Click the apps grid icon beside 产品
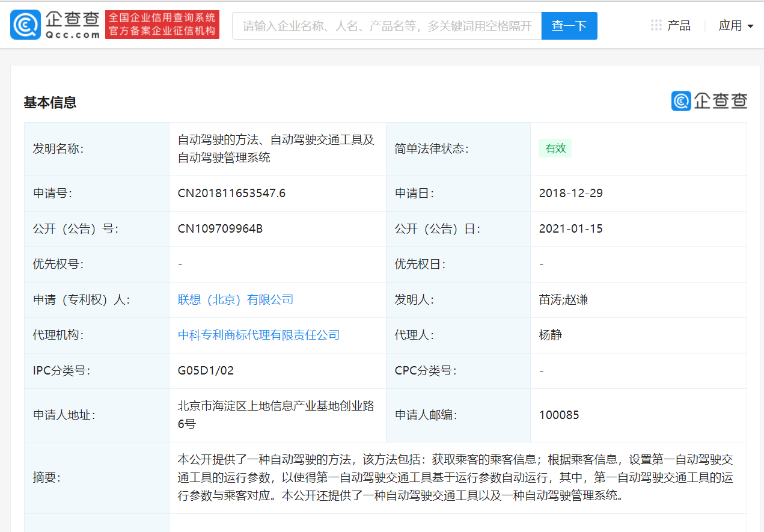764x532 pixels. [x=655, y=25]
